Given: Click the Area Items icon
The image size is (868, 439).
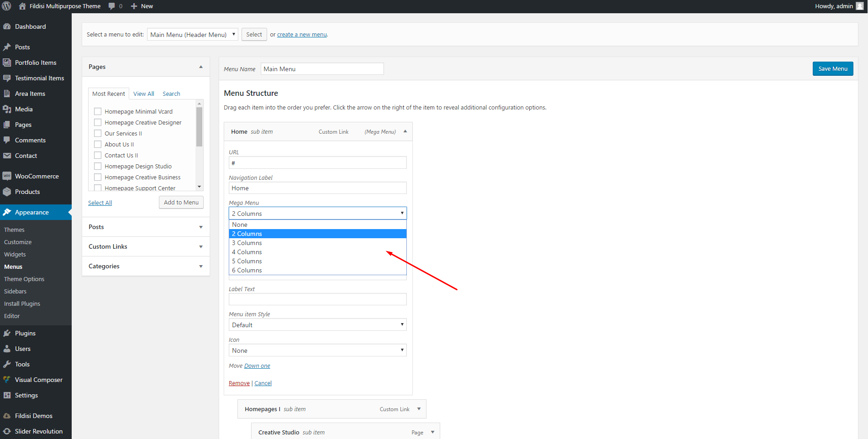Looking at the screenshot, I should [x=7, y=94].
